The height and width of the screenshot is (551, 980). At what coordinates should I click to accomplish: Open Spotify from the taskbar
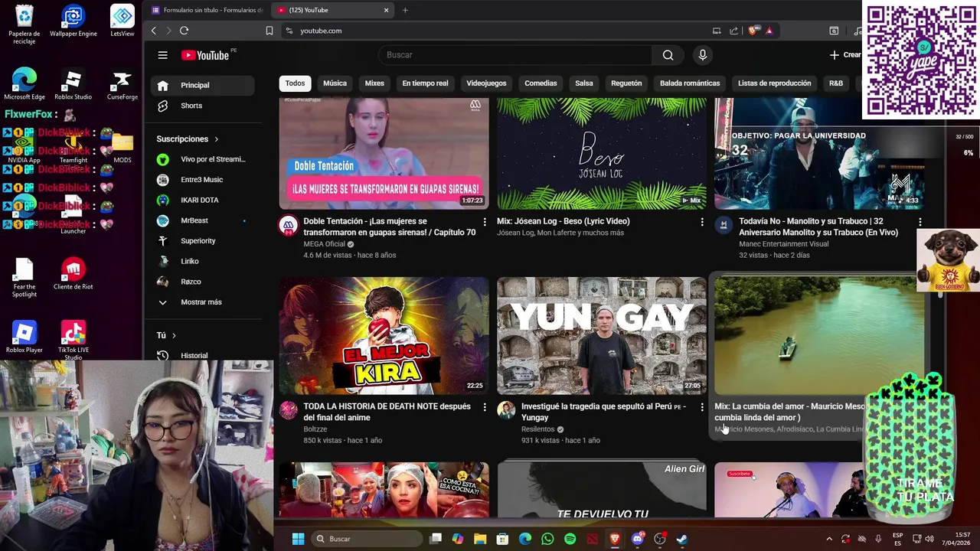(570, 539)
